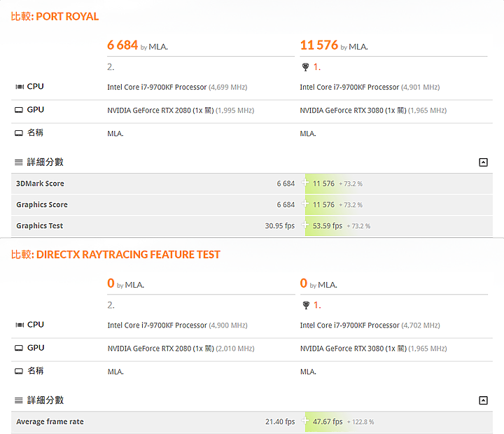The image size is (504, 434).
Task: Click the 名稱 monitor icon in Port Royal section
Action: (x=19, y=133)
